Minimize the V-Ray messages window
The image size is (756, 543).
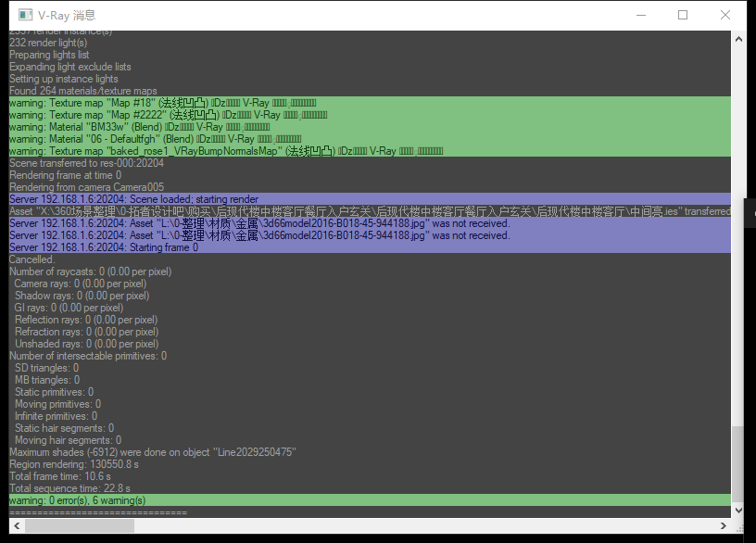click(x=640, y=15)
